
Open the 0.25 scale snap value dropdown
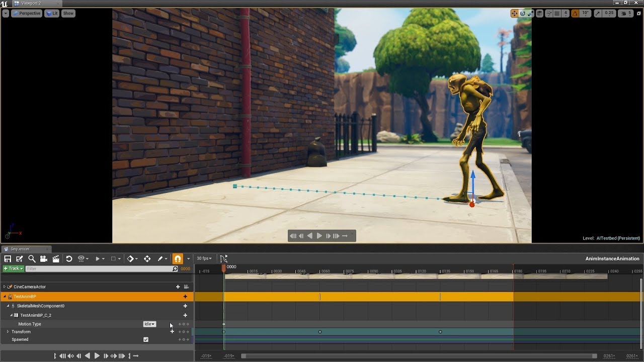coord(609,14)
